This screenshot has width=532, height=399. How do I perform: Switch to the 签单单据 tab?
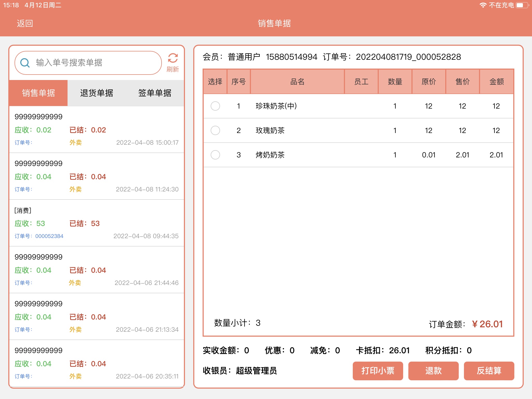point(155,93)
